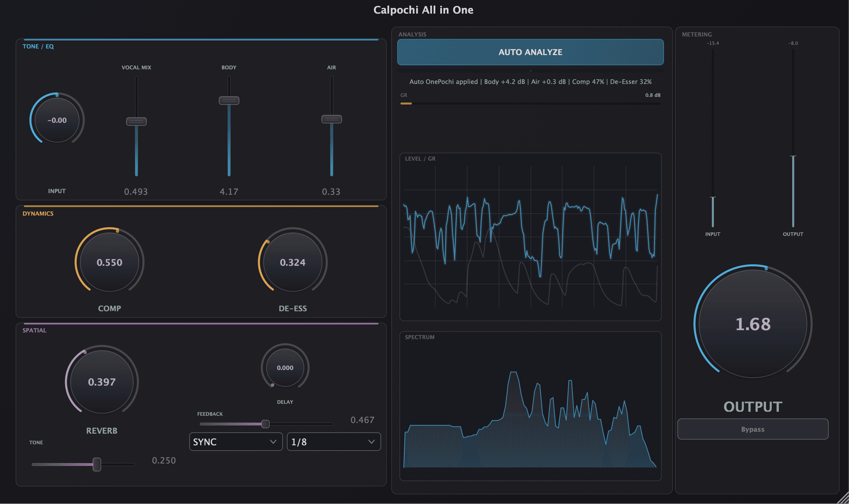The width and height of the screenshot is (849, 504).
Task: Click the INPUT gain knob
Action: (57, 120)
